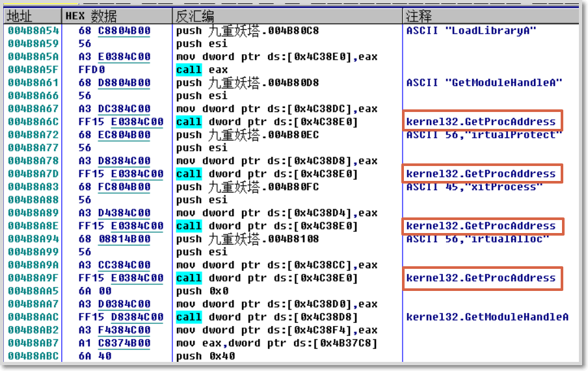
Task: Click hex bytes "A1 C8374B00"
Action: click(x=114, y=343)
